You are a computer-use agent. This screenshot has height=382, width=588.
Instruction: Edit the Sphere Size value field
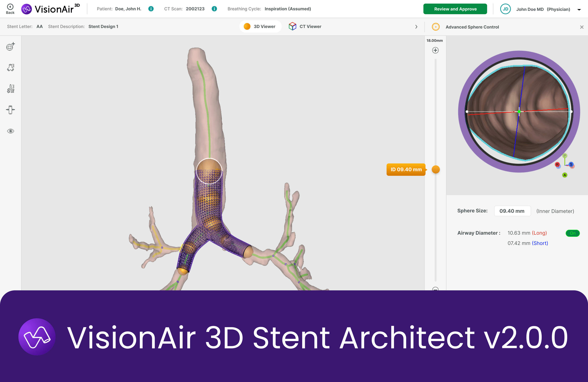click(x=512, y=211)
